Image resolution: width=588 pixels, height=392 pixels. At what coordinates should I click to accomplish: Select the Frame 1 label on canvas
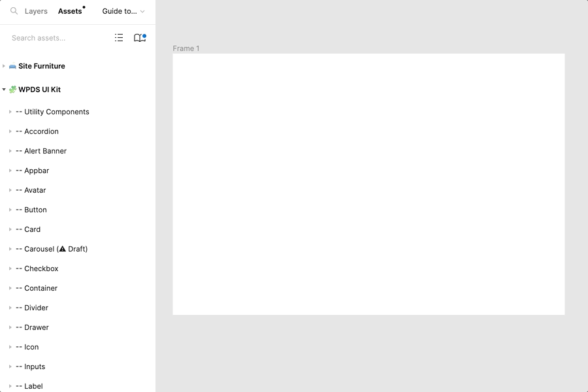pos(186,48)
